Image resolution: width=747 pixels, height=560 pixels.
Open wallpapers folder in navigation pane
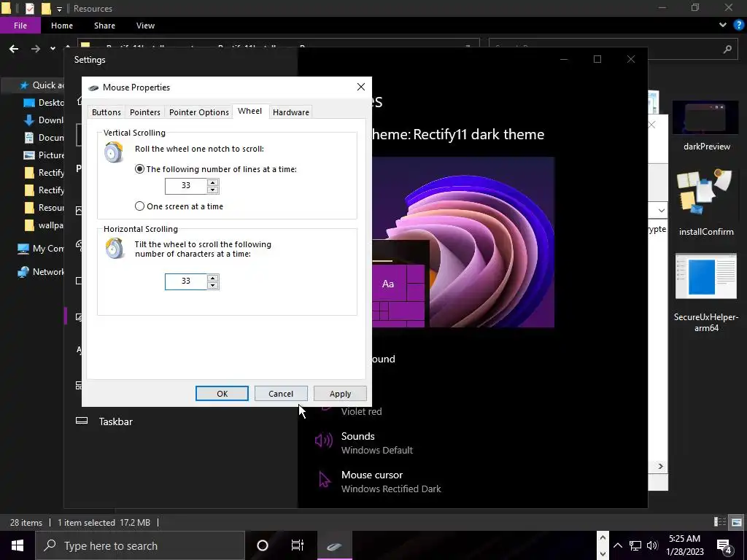pos(44,225)
